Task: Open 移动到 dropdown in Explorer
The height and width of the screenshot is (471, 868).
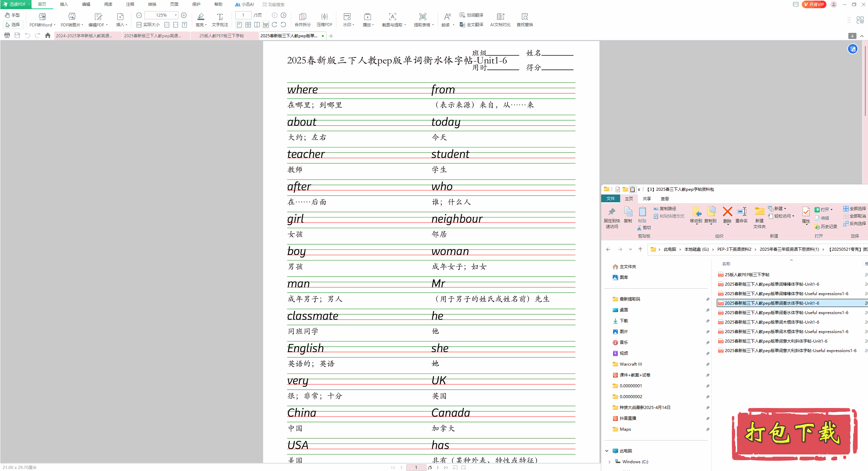Action: point(696,216)
